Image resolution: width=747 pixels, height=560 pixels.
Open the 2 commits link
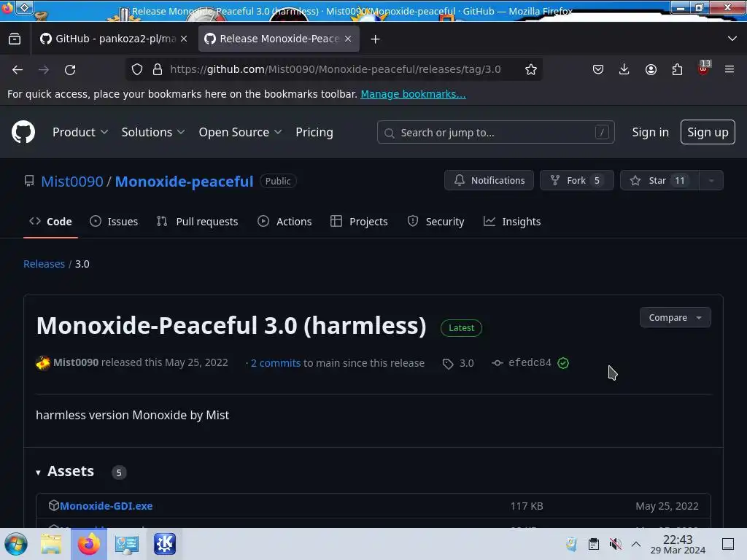(276, 363)
